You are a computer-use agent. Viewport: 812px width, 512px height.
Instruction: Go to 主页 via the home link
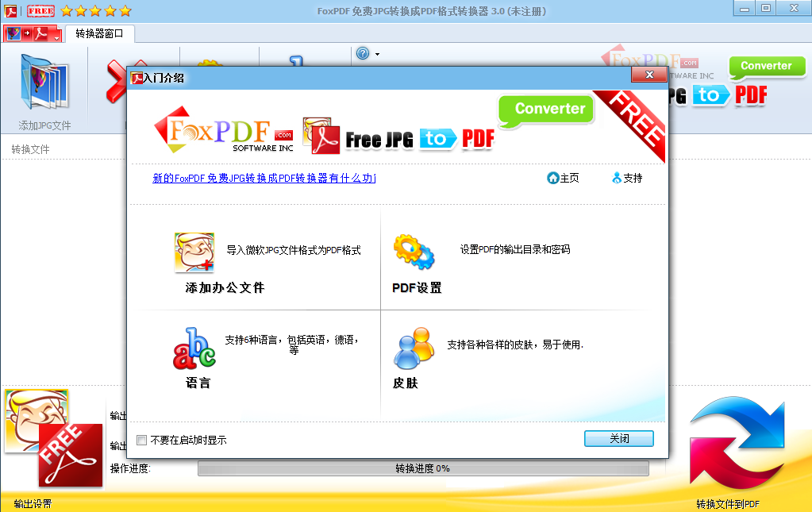point(563,178)
